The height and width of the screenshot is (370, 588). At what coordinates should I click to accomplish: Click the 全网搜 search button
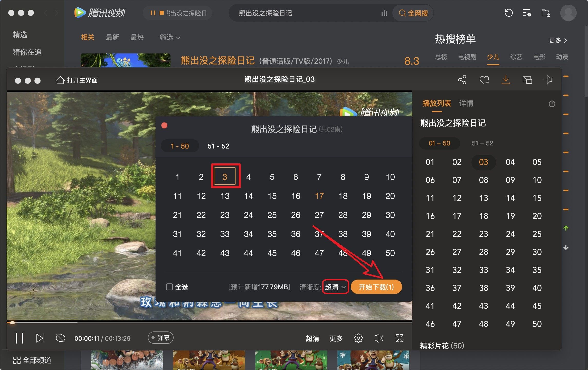coord(413,13)
